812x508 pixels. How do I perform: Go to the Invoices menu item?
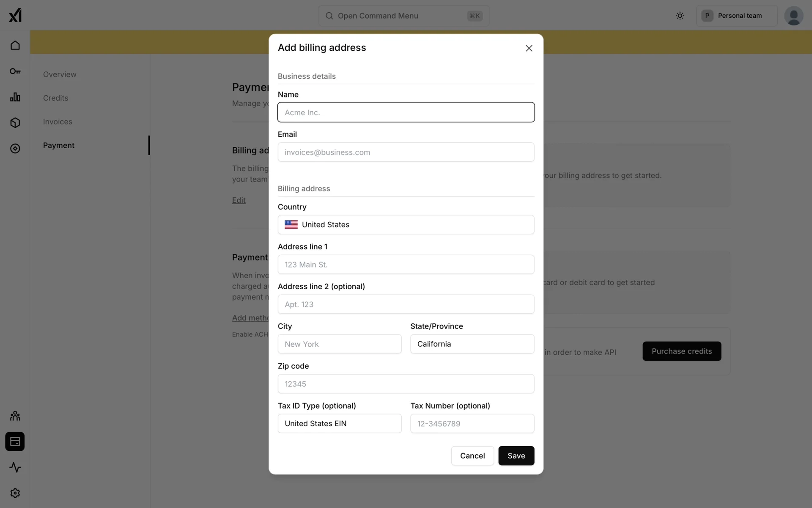pos(58,122)
